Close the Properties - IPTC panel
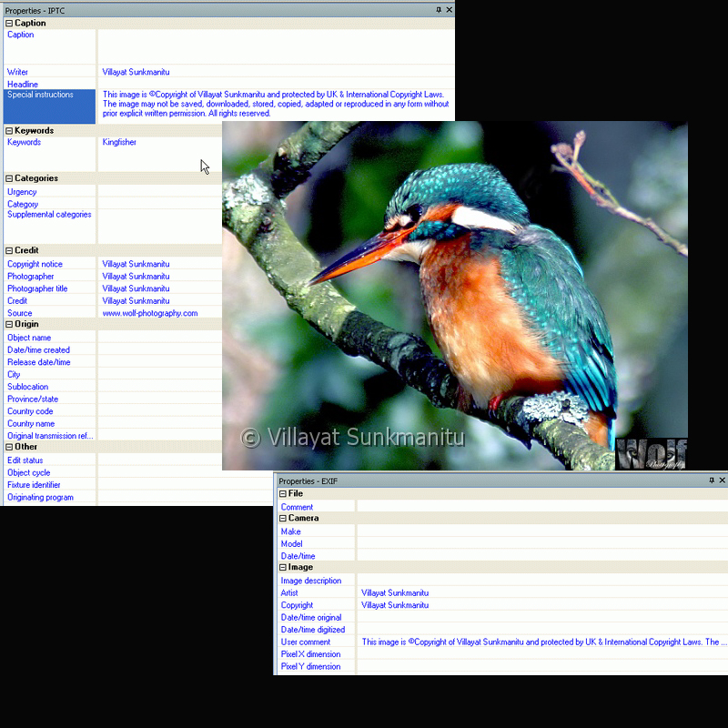 (x=450, y=10)
